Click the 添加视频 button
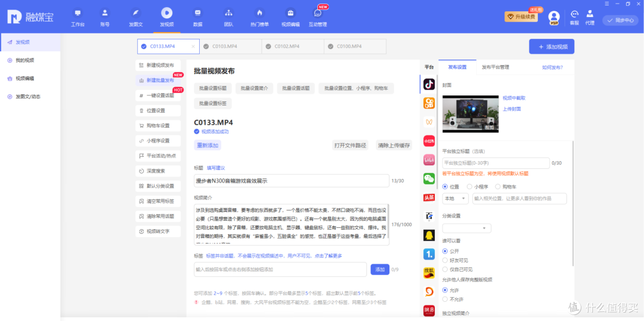644x321 pixels. (x=552, y=47)
